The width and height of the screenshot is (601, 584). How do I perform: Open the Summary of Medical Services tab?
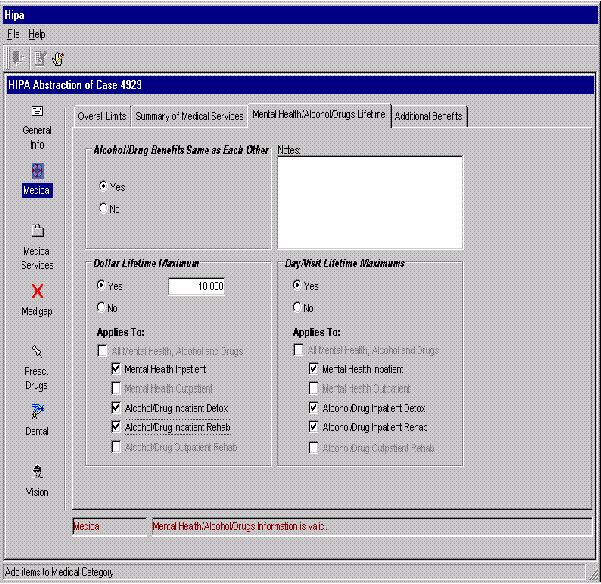[189, 116]
